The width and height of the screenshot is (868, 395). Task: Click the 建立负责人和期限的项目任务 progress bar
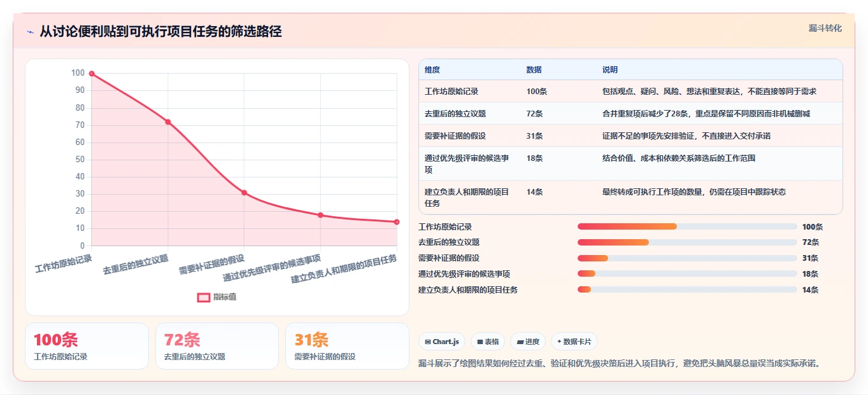687,290
